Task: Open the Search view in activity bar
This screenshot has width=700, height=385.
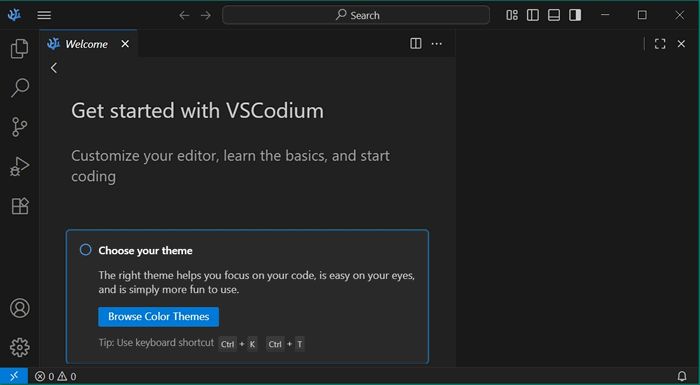Action: click(19, 88)
